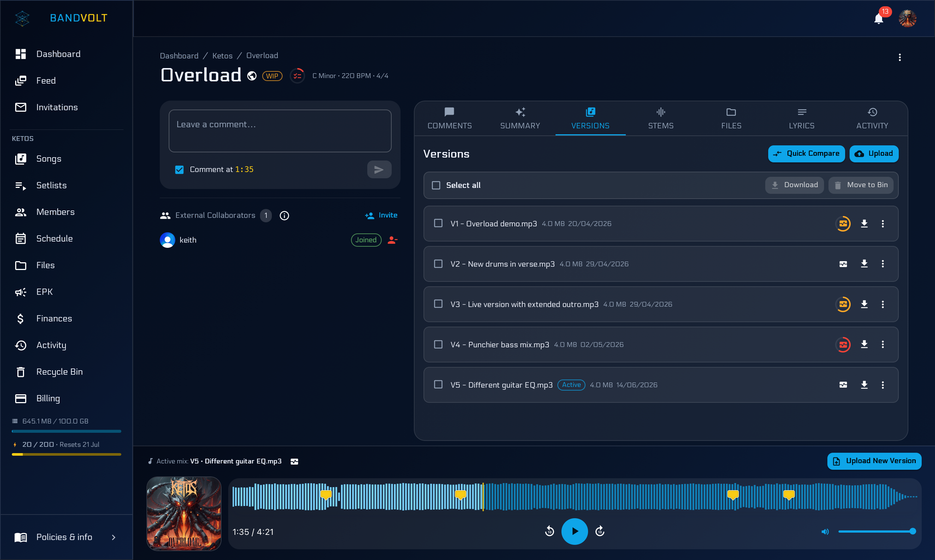
Task: Check the Select all checkbox
Action: 436,185
